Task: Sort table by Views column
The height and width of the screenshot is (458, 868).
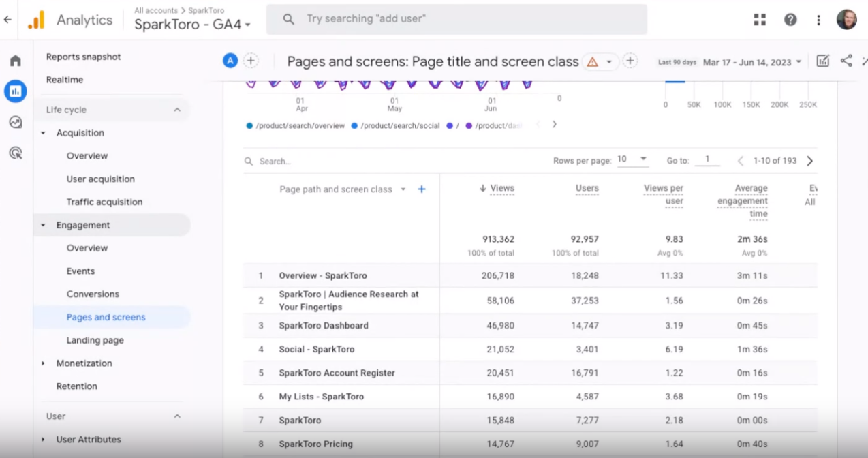Action: [501, 189]
